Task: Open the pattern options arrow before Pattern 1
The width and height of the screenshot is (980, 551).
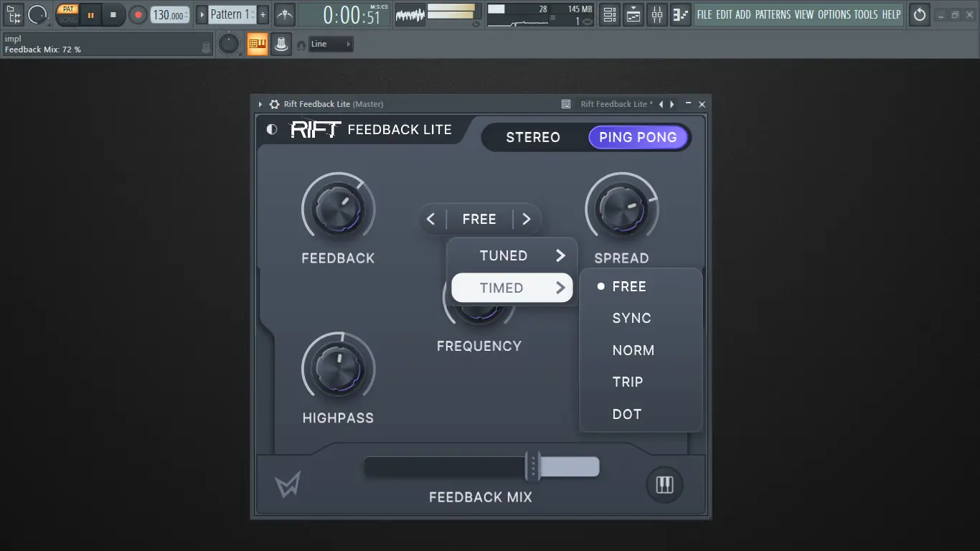Action: coord(202,14)
